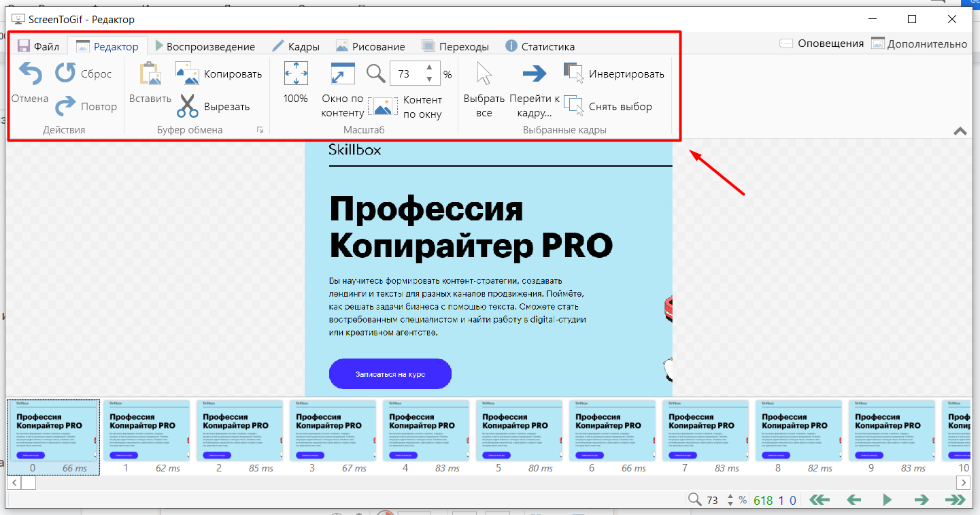Click the Вырезать scissors icon
The height and width of the screenshot is (515, 980).
(188, 106)
